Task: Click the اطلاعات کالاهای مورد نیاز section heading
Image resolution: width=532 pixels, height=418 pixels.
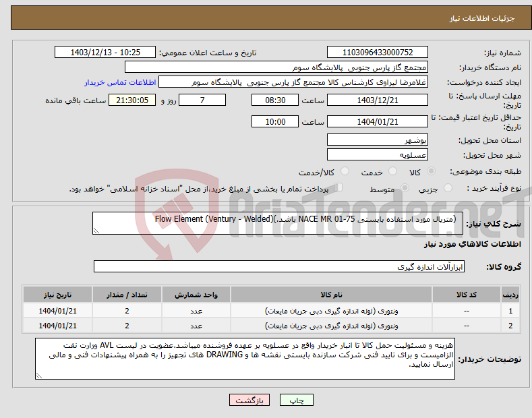Action: [472, 244]
